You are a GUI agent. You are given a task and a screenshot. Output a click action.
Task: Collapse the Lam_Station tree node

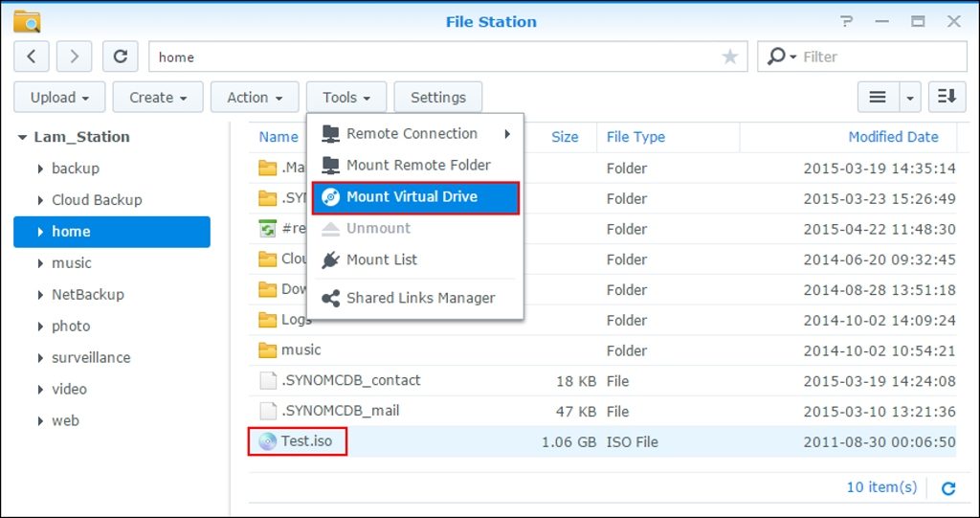coord(22,137)
